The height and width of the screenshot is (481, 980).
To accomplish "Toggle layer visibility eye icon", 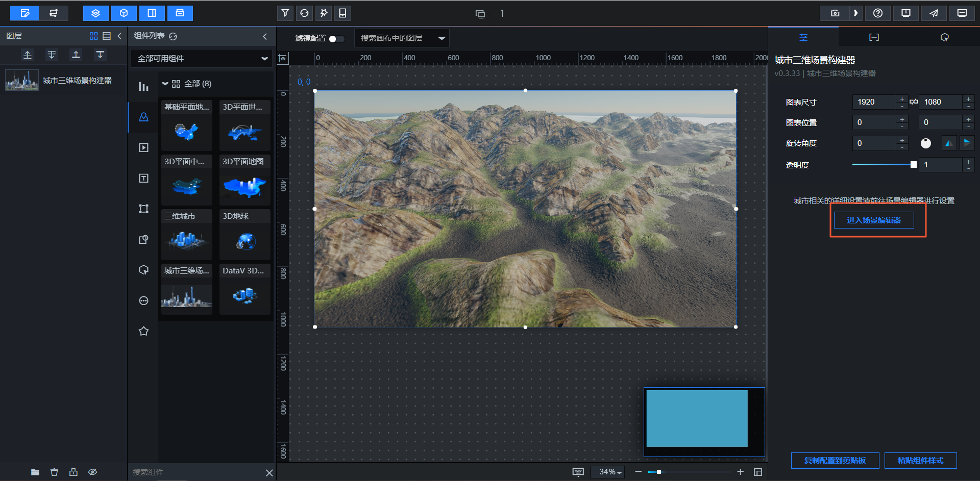I will [x=92, y=472].
